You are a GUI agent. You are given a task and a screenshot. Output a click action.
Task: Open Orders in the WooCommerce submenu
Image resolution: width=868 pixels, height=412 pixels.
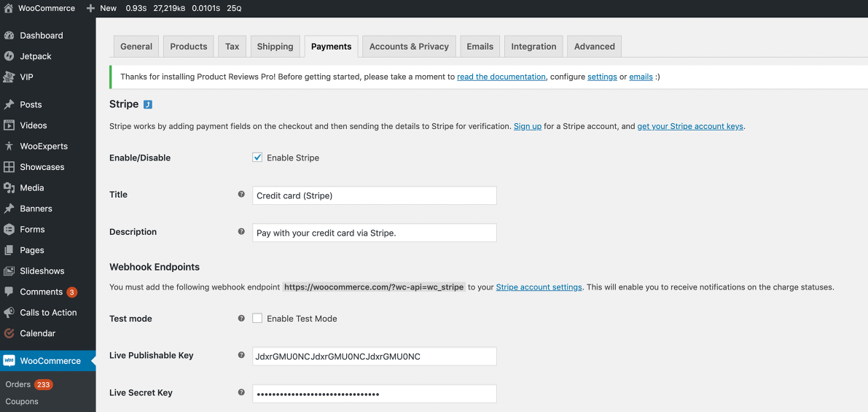tap(18, 384)
